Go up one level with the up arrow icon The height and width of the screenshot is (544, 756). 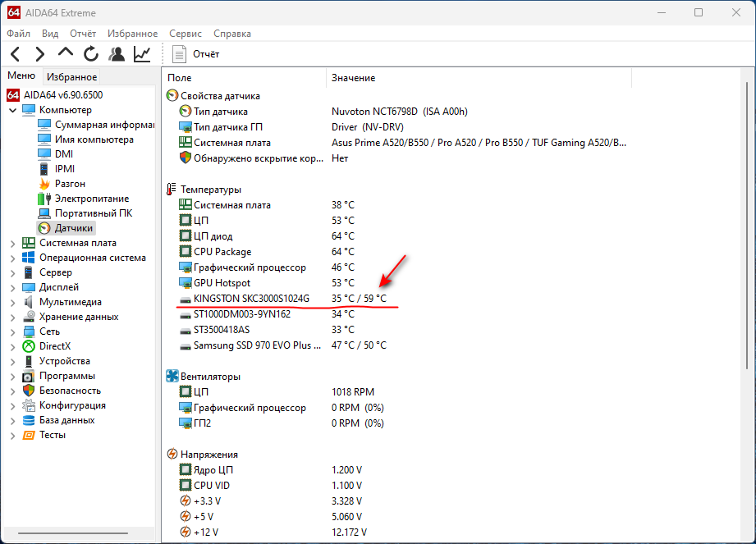click(66, 53)
